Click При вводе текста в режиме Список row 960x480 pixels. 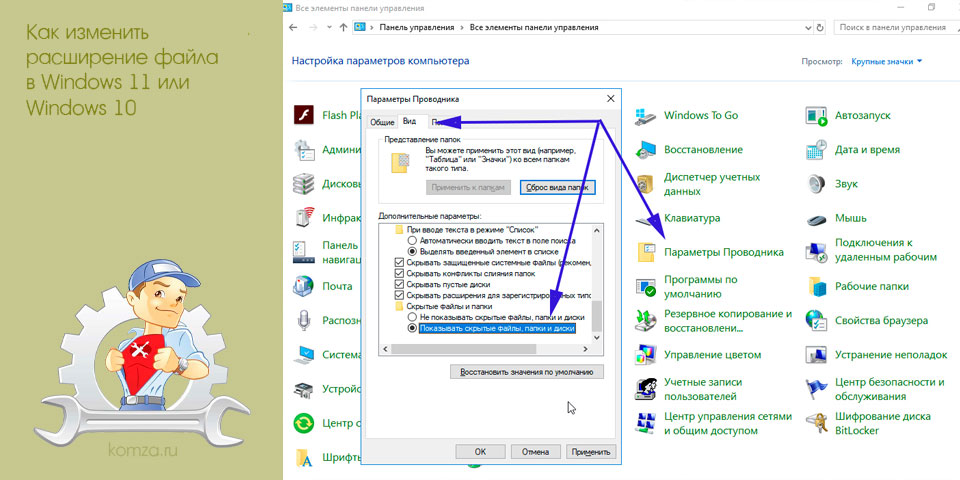(x=466, y=230)
